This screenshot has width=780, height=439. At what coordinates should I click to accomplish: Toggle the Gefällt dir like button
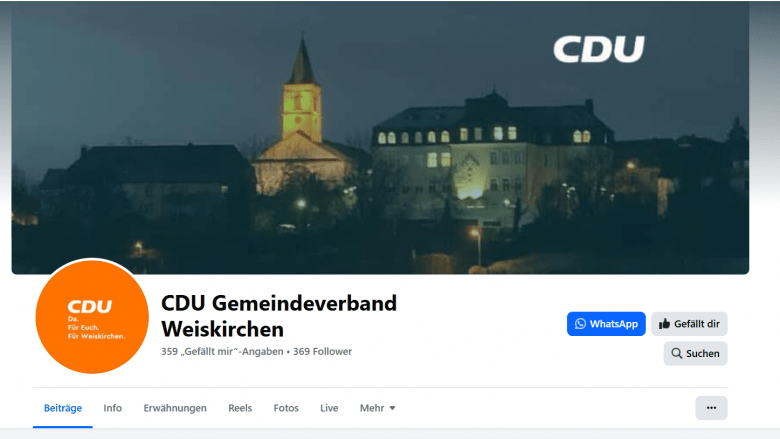coord(689,324)
